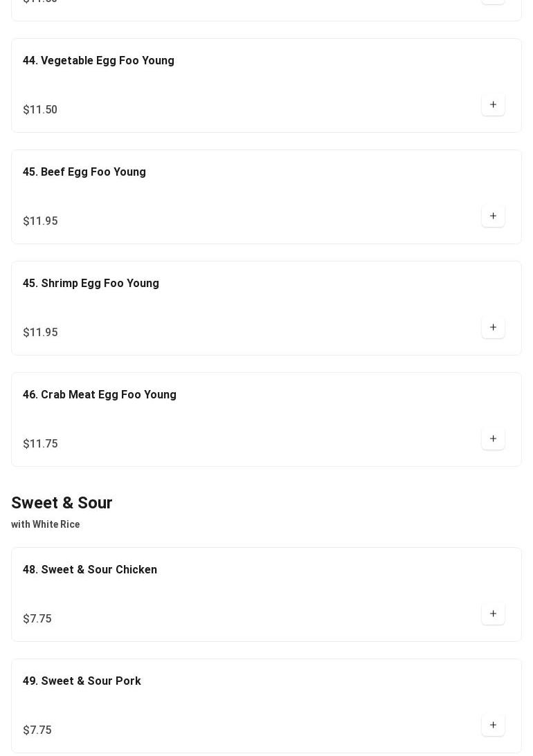This screenshot has height=756, width=533.
Task: Add Vegetable Egg Foo Young to cart
Action: coord(493,105)
